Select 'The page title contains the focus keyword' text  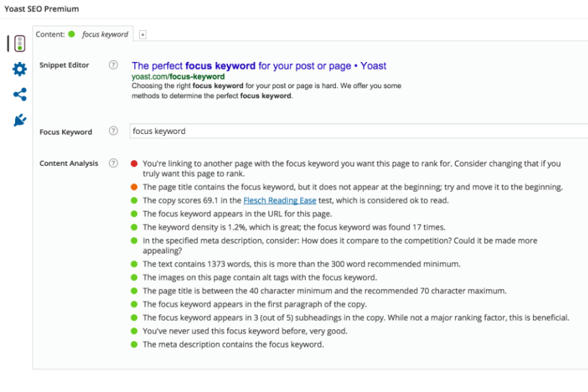click(353, 187)
